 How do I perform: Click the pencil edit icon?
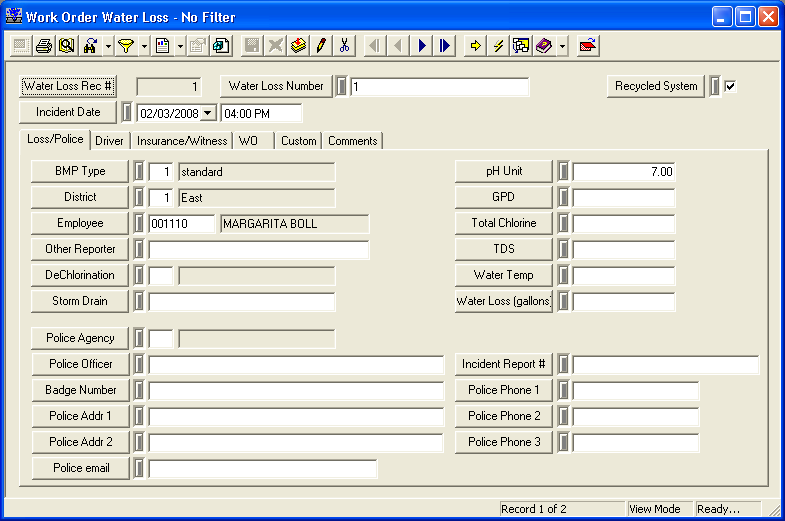point(321,46)
